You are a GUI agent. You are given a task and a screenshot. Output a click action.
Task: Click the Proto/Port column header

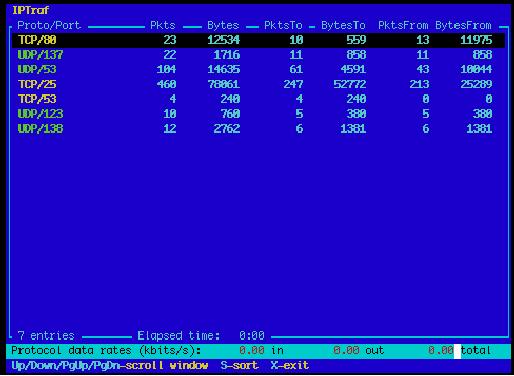tap(49, 25)
